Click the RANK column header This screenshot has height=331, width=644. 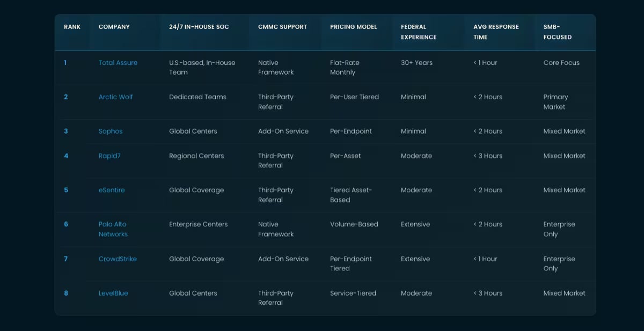72,27
